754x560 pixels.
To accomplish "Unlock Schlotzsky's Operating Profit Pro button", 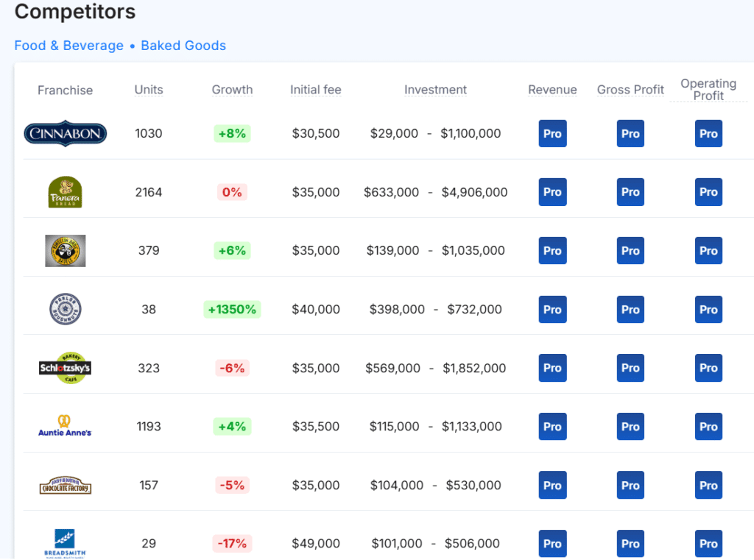I will click(x=708, y=368).
